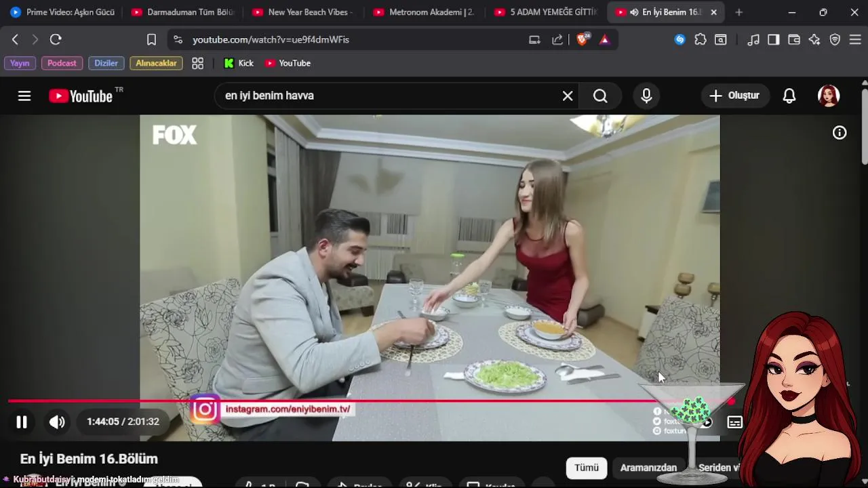
Task: Open the tab groups grid icon in the bookmarks bar
Action: pyautogui.click(x=197, y=63)
